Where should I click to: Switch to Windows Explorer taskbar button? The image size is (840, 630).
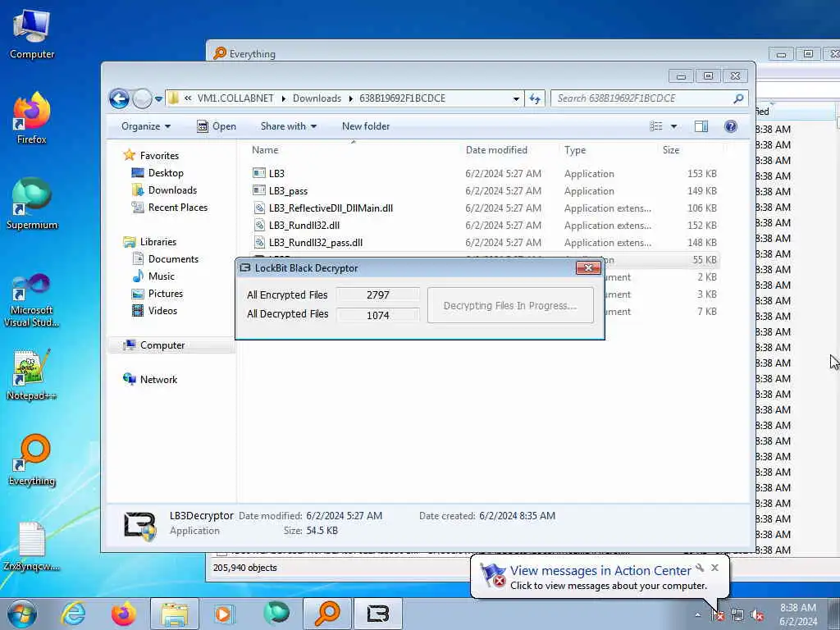tap(175, 614)
